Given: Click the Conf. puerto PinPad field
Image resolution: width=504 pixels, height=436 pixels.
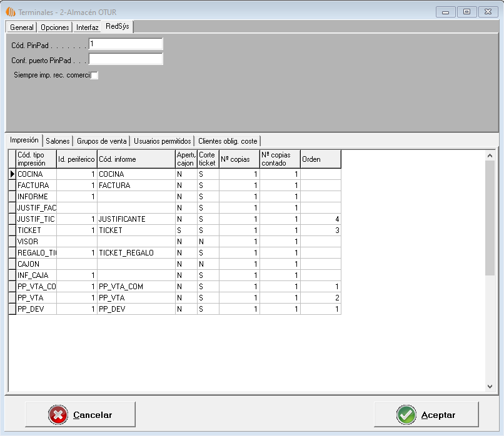Looking at the screenshot, I should pos(126,59).
